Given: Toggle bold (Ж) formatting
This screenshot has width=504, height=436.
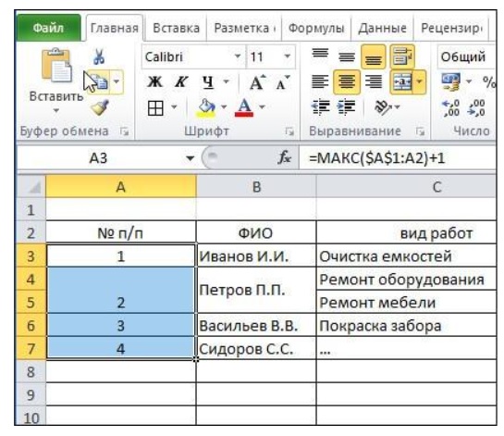Looking at the screenshot, I should point(155,82).
